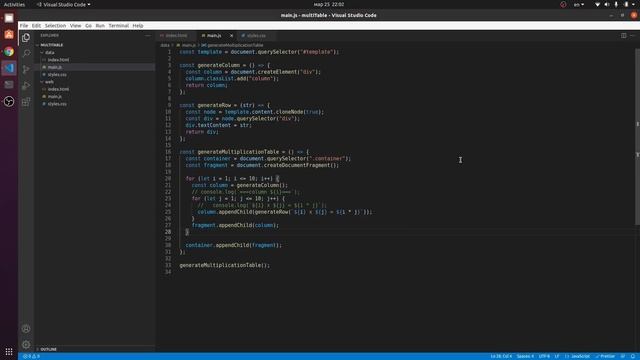This screenshot has height=360, width=640.
Task: Open the Explorer view in activity bar
Action: click(26, 38)
